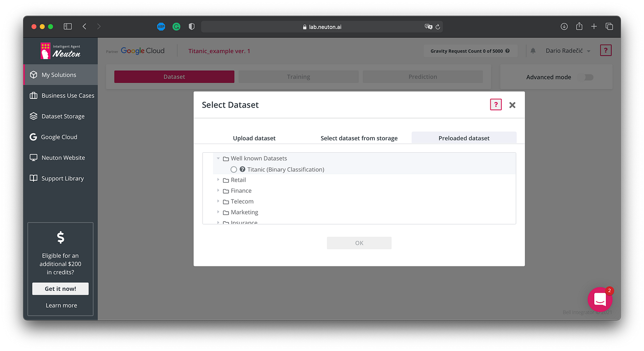This screenshot has height=351, width=644.
Task: Collapse the Well known Datasets folder
Action: [x=218, y=158]
